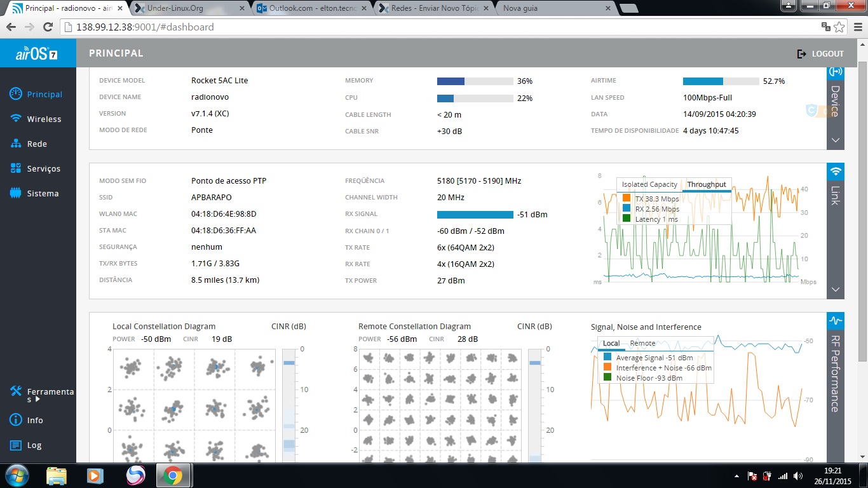Click the Airtime usage bar
This screenshot has height=488, width=868.
click(x=721, y=81)
